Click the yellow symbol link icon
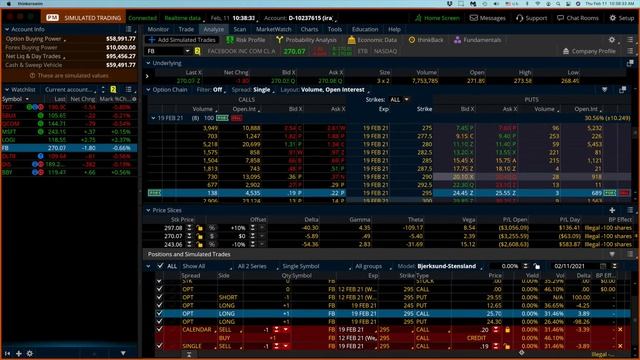The height and width of the screenshot is (360, 640). (197, 51)
